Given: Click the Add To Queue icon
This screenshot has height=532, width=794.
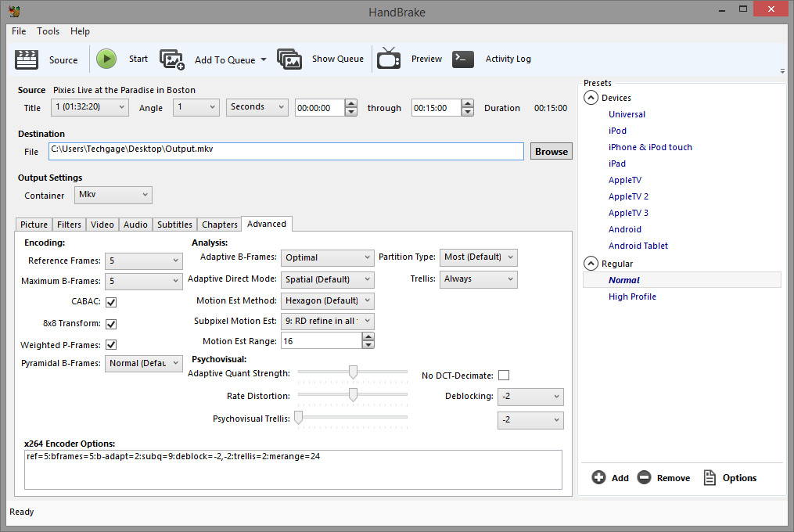Looking at the screenshot, I should click(172, 59).
